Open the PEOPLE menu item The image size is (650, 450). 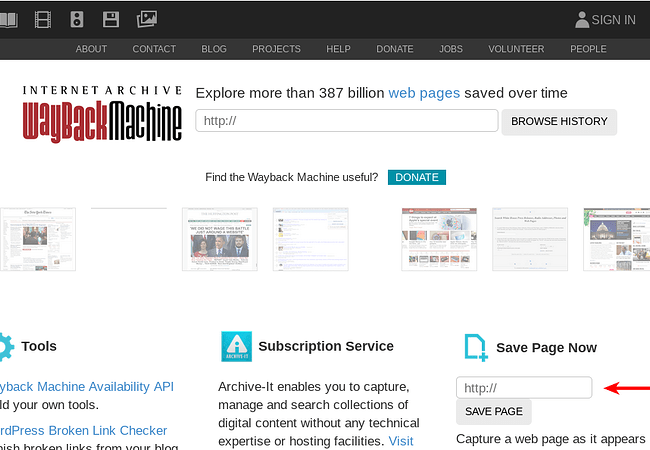(x=588, y=49)
